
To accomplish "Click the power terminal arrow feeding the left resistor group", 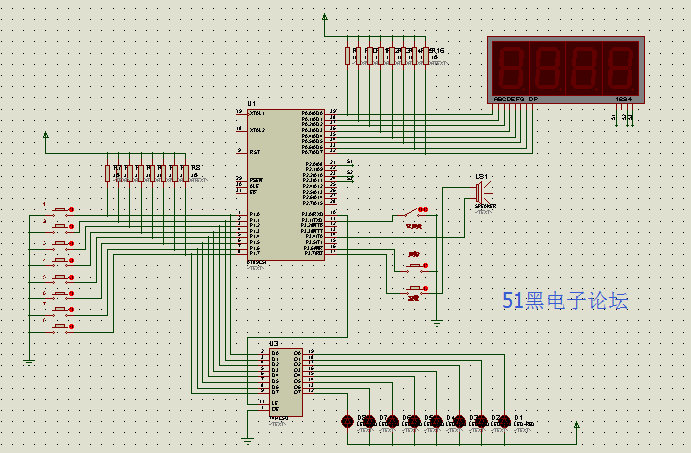I will [46, 135].
